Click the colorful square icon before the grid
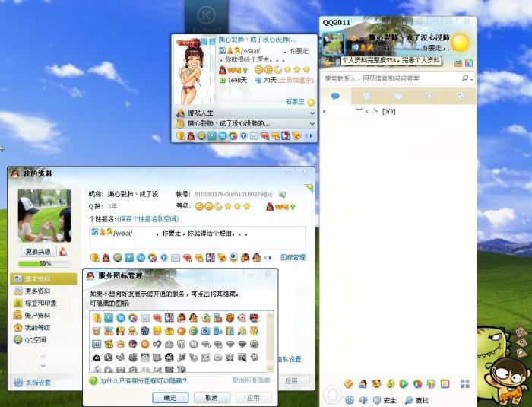Image resolution: width=532 pixels, height=407 pixels. pyautogui.click(x=445, y=384)
